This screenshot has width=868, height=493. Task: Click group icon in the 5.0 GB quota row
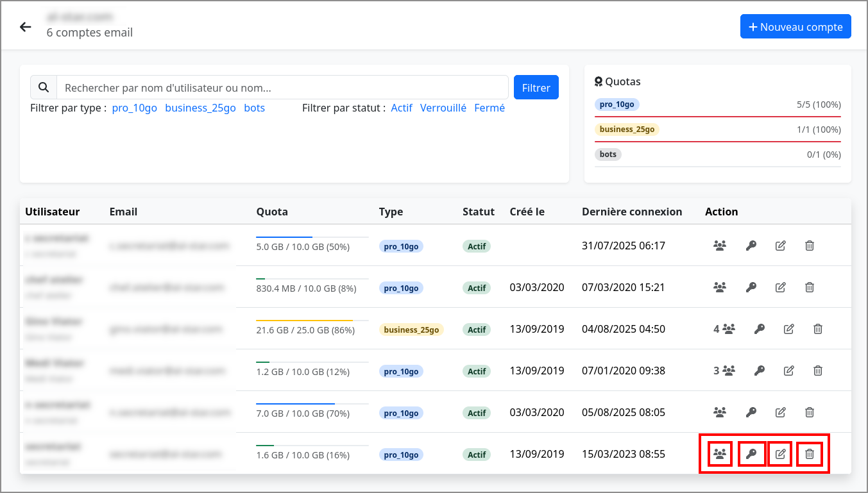tap(720, 246)
